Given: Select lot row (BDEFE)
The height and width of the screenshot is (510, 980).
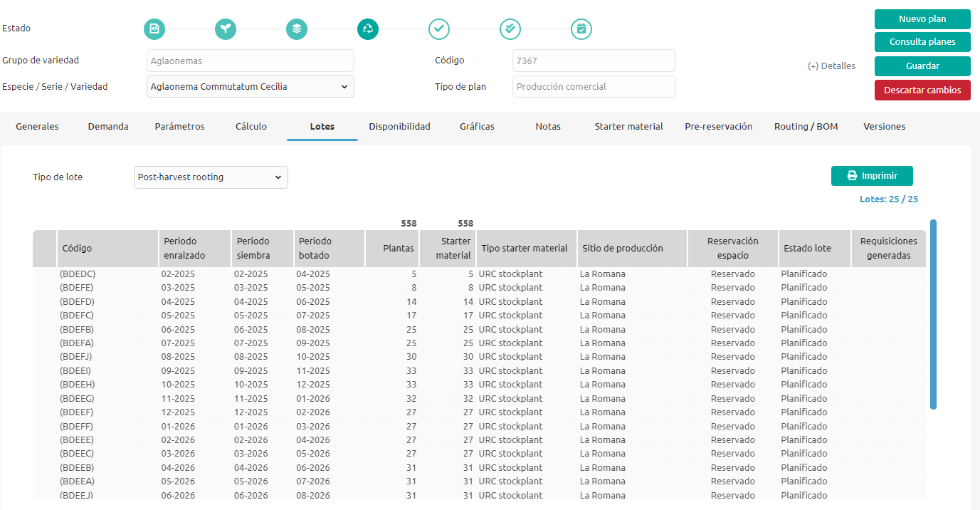Looking at the screenshot, I should pos(480,288).
